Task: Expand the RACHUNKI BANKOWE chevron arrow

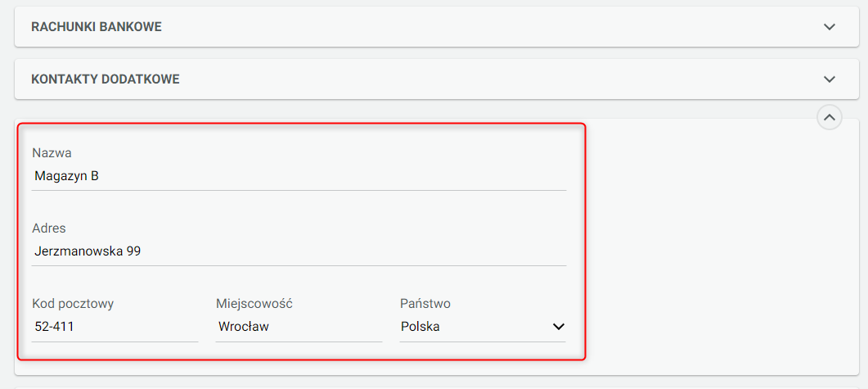Action: coord(830,27)
